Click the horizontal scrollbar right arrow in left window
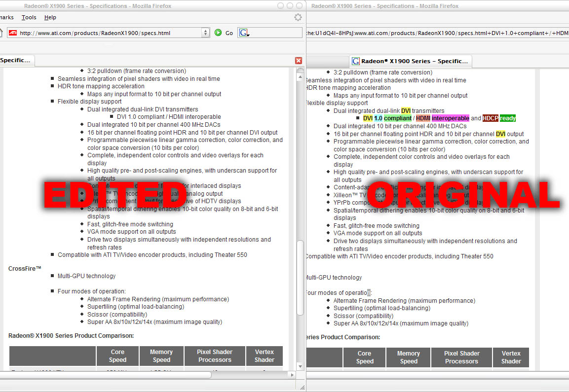Image resolution: width=569 pixels, height=392 pixels. [x=293, y=375]
